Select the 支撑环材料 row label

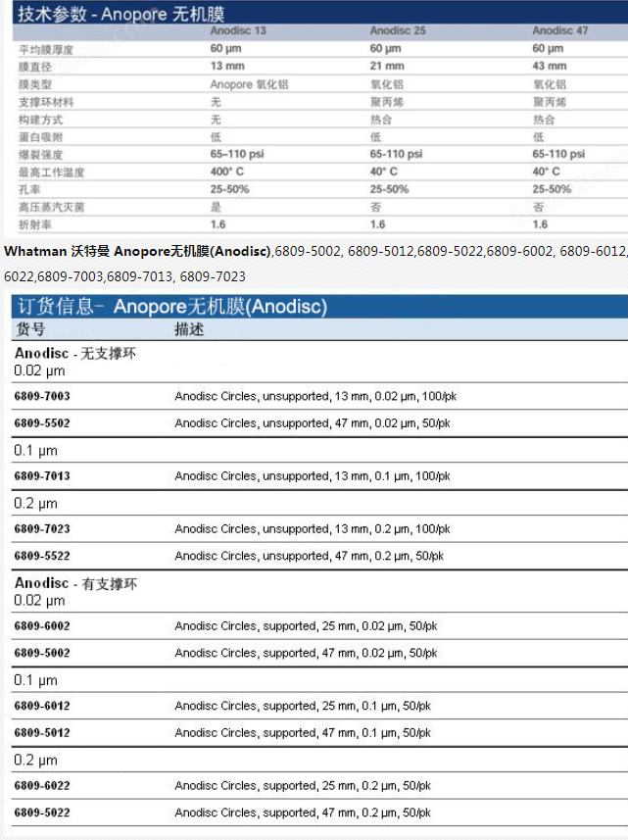(46, 102)
